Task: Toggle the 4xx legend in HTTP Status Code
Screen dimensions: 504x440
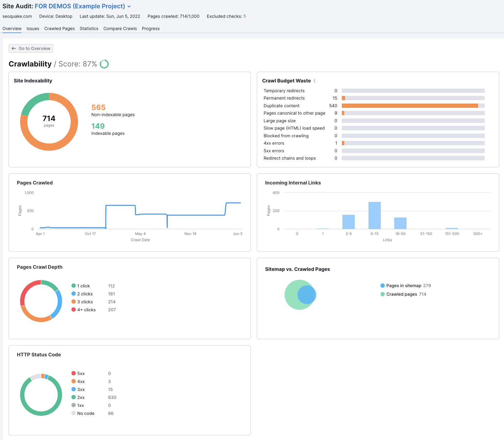Action: tap(81, 381)
